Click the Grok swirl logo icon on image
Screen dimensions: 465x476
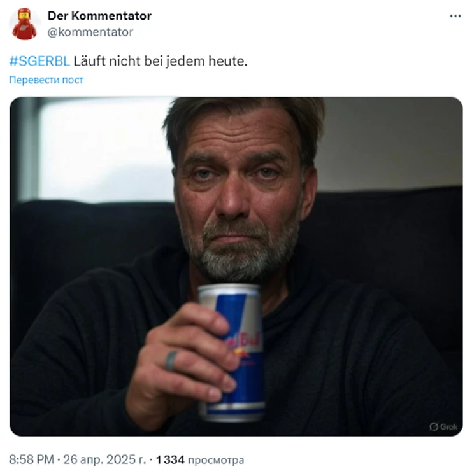[433, 427]
